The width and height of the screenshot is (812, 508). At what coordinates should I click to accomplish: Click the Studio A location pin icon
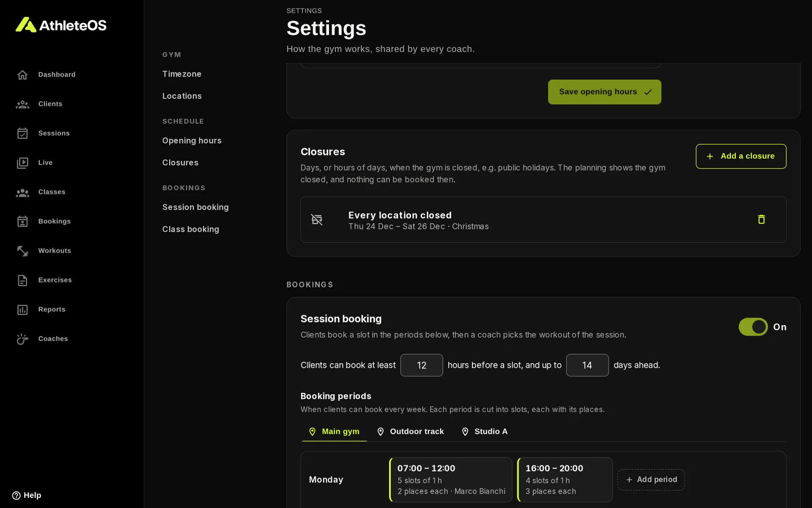465,431
